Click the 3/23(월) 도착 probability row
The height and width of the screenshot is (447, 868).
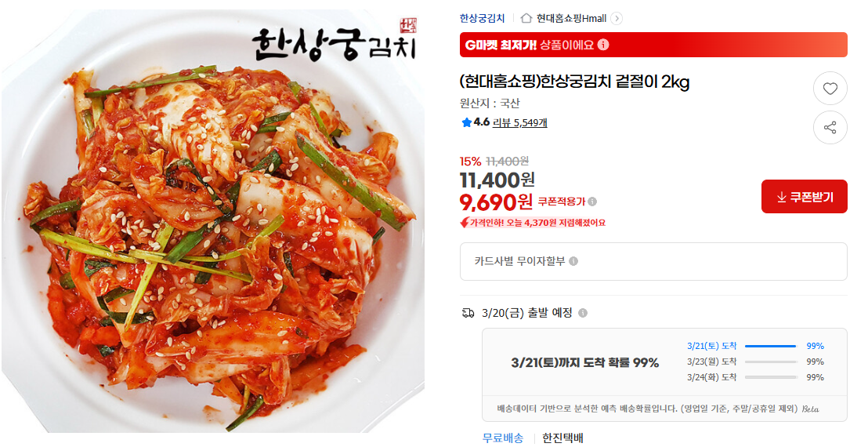coord(755,362)
